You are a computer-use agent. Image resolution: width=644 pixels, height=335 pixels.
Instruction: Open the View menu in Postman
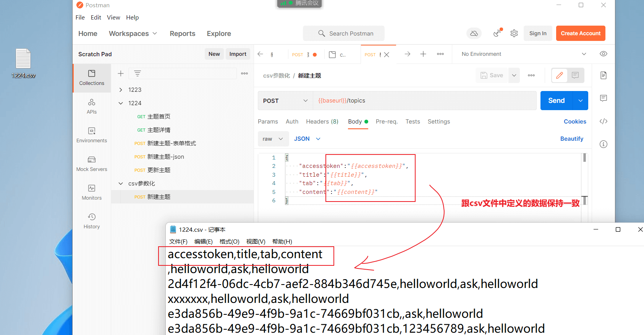click(x=113, y=18)
